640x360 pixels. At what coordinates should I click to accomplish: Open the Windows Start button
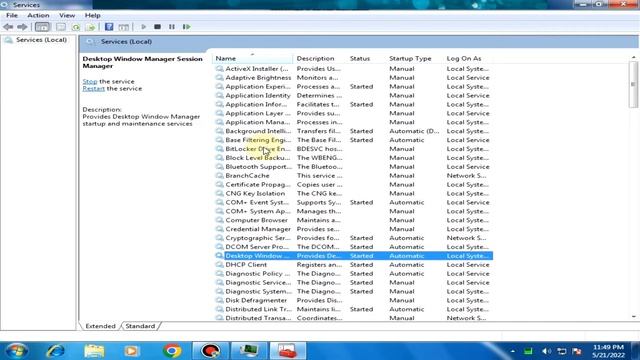(16, 351)
